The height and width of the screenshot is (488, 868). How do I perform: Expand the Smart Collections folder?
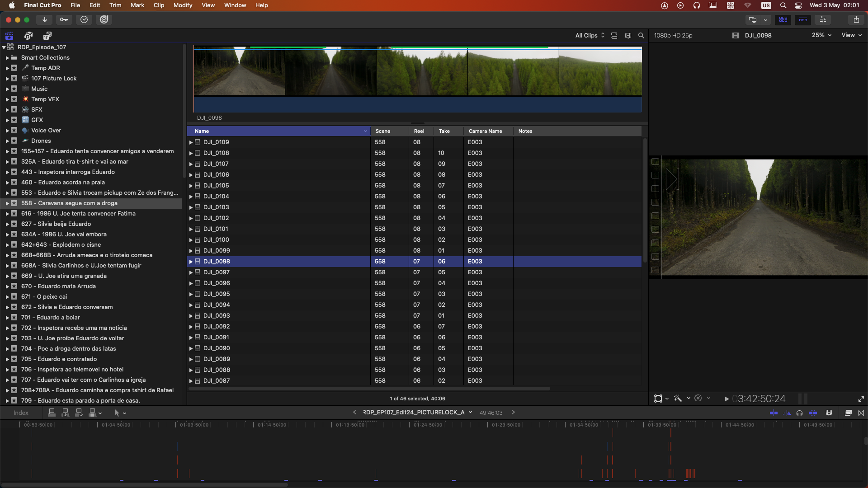[7, 57]
